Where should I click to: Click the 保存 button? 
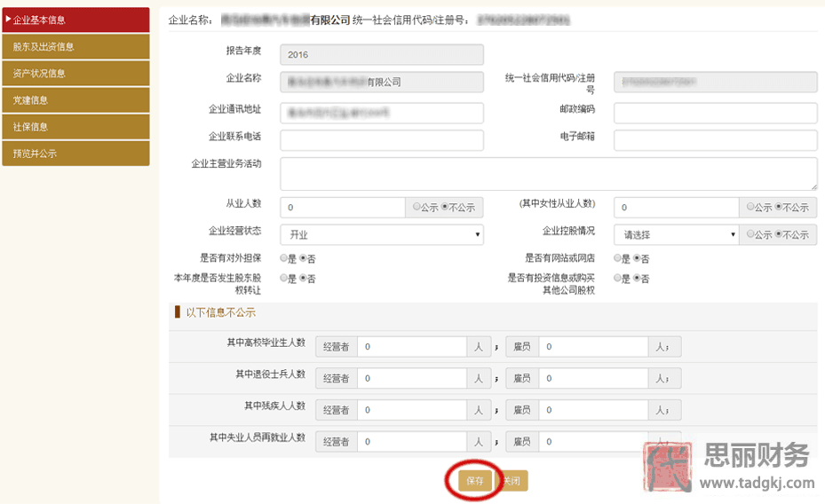(x=474, y=481)
